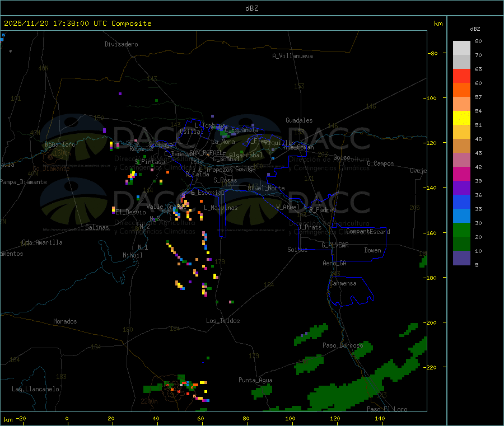
Task: Click the C_Española map label
Action: [242, 130]
